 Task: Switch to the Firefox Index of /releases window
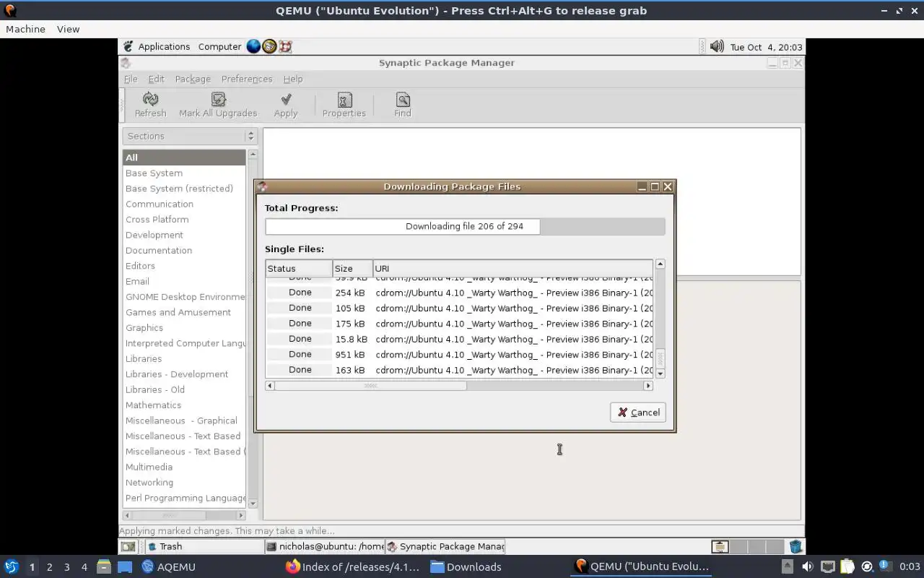click(x=352, y=566)
